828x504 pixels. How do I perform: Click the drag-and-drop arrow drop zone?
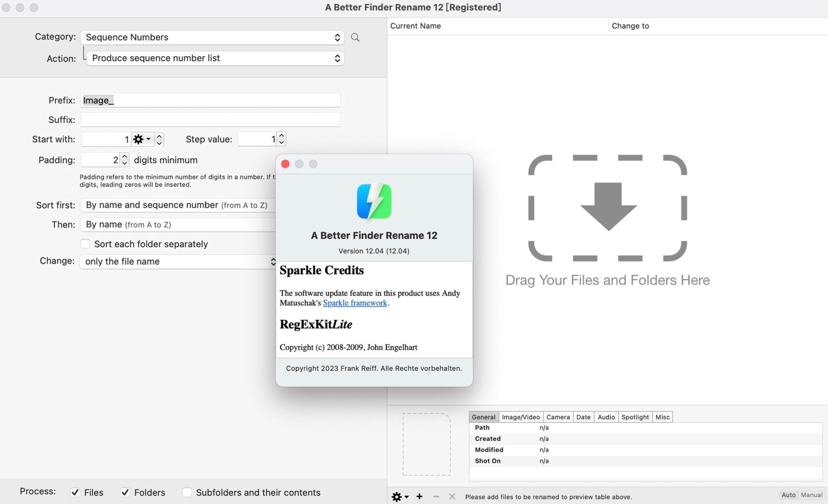(607, 208)
